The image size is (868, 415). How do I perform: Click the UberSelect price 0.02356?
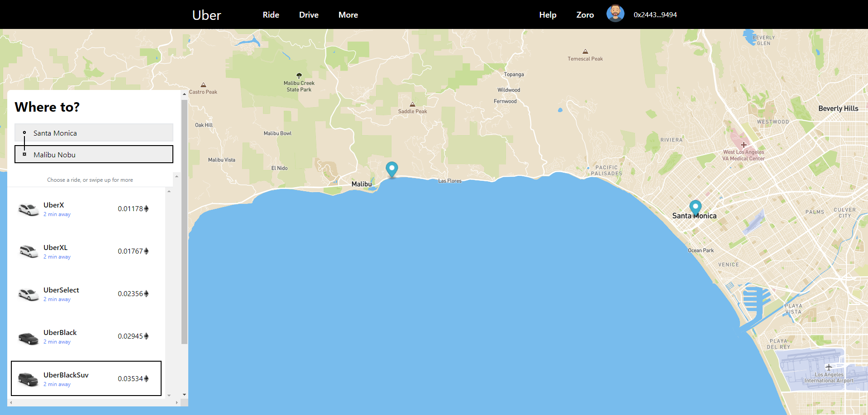click(x=130, y=294)
